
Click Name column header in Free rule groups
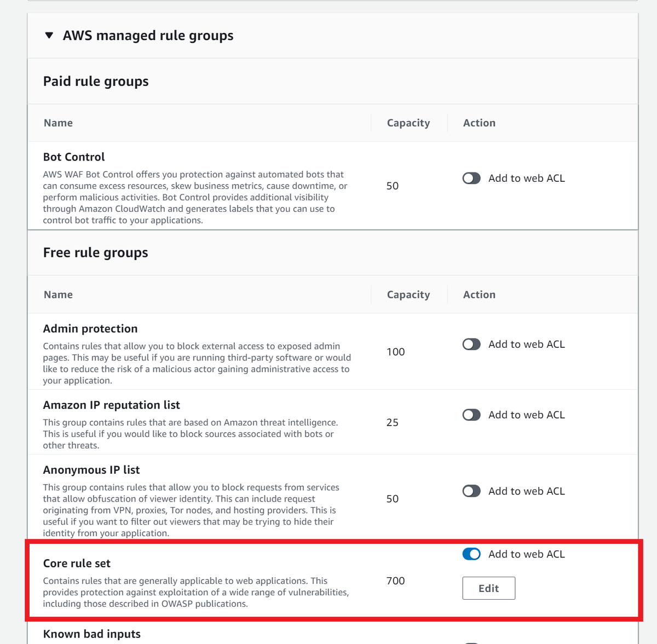click(x=58, y=295)
